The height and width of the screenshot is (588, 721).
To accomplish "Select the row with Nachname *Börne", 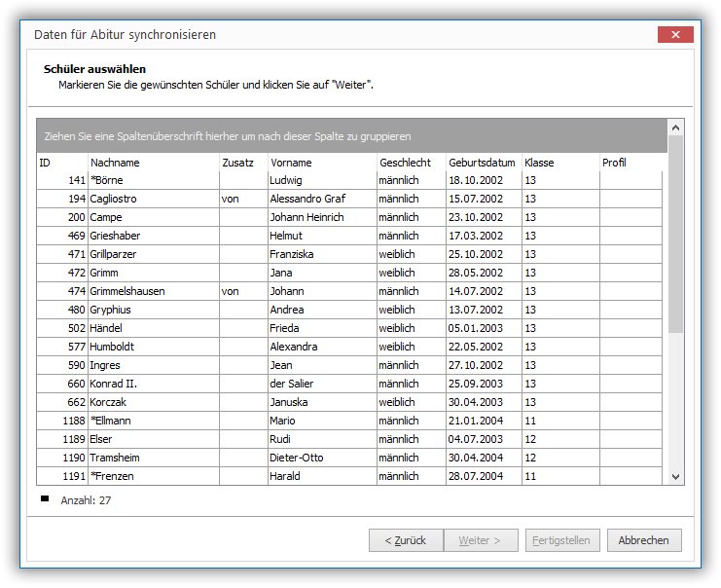I will 349,180.
